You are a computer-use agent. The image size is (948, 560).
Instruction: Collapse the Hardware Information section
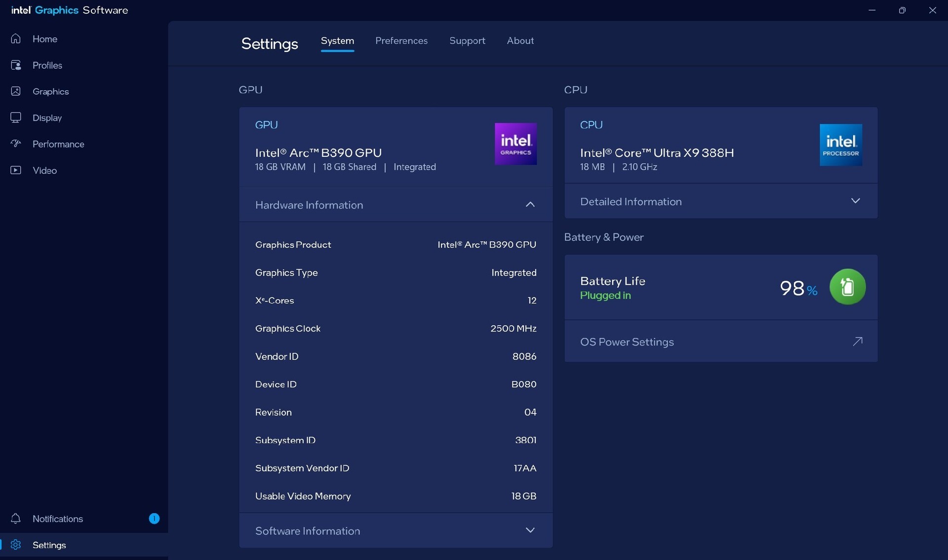[530, 204]
